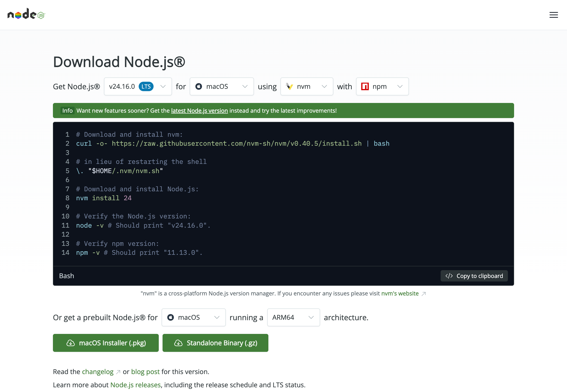The image size is (567, 392).
Task: Open the changelog link
Action: (98, 372)
